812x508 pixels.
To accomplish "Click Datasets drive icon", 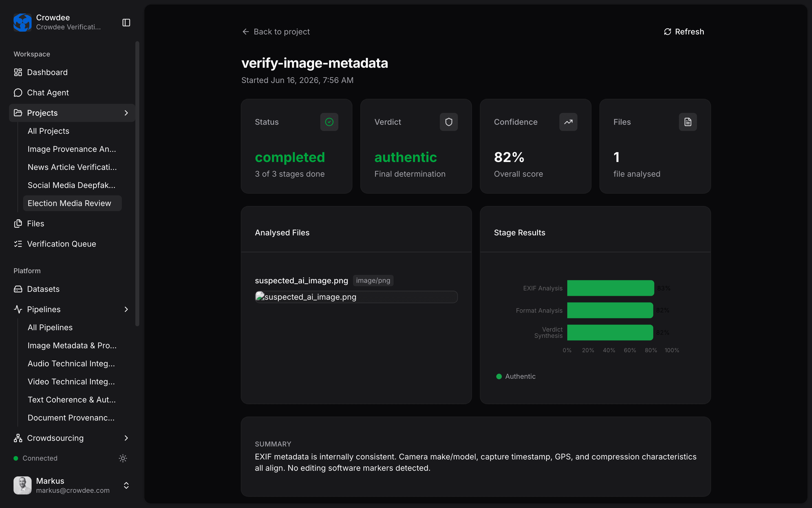I will (x=18, y=289).
